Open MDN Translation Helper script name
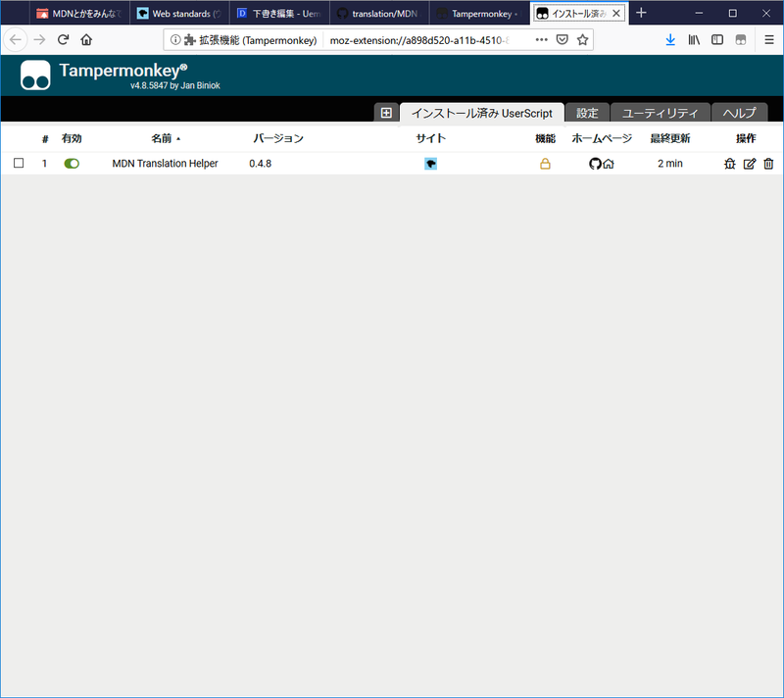Image resolution: width=784 pixels, height=698 pixels. [165, 164]
